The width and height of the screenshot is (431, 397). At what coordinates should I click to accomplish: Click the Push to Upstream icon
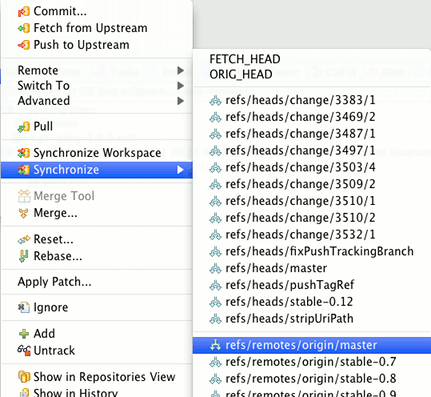click(x=24, y=45)
